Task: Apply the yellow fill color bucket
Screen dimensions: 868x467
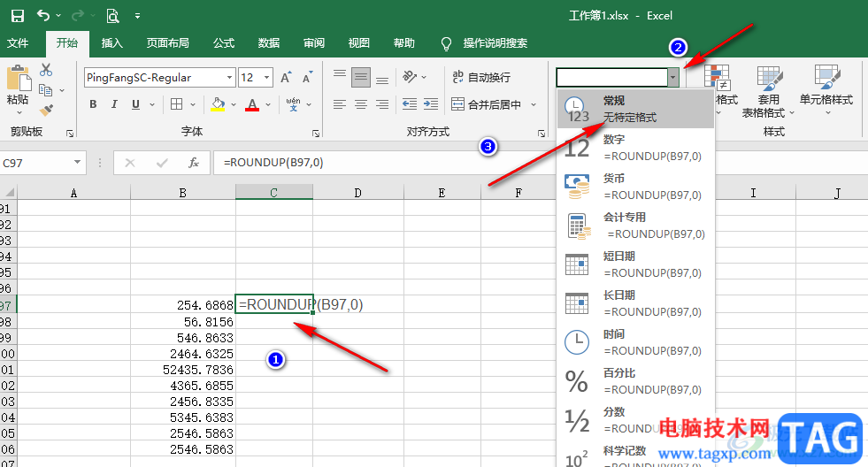Action: tap(218, 104)
